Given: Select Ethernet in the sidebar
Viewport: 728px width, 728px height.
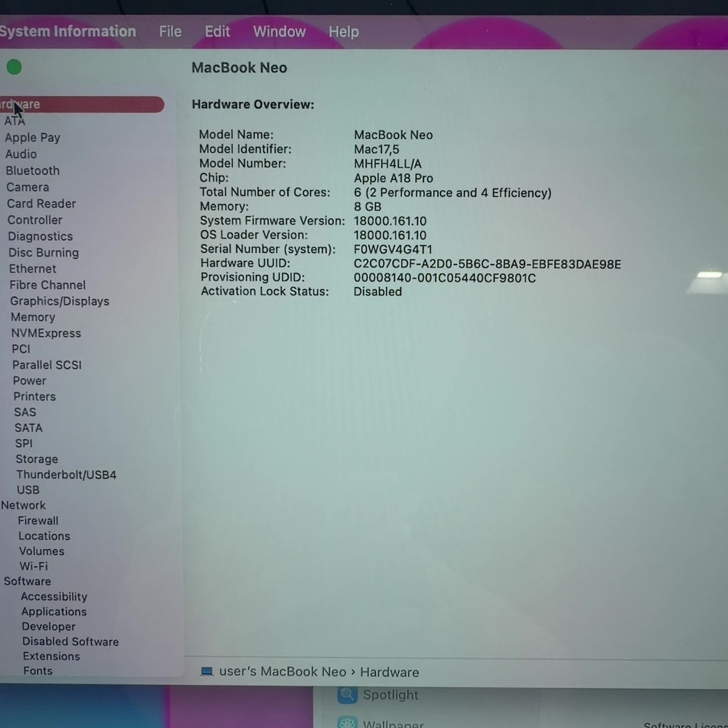Looking at the screenshot, I should (33, 268).
